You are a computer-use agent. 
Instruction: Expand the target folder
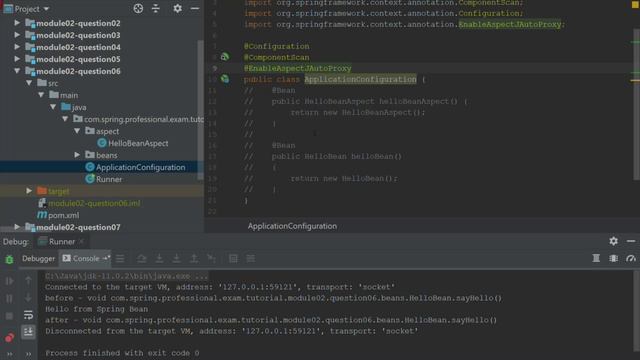pyautogui.click(x=29, y=191)
